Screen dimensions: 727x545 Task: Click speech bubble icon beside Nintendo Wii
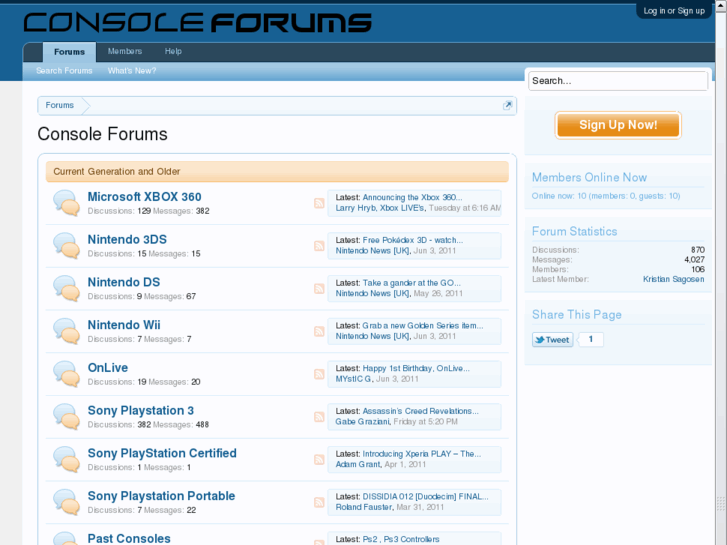[x=66, y=331]
